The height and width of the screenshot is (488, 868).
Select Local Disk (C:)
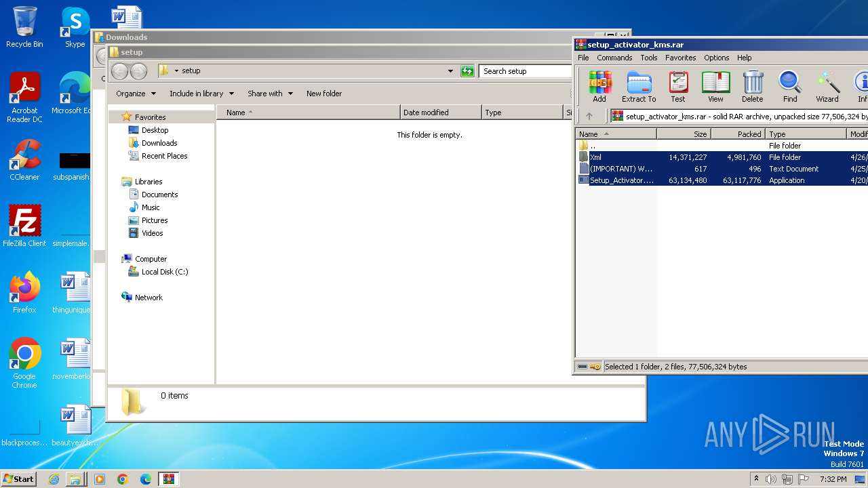pos(165,272)
